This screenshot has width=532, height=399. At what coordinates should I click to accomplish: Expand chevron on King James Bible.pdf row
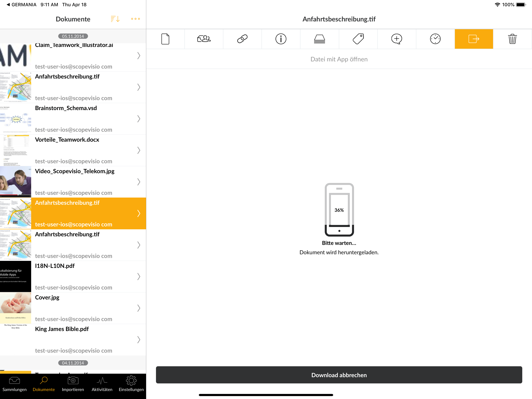[x=139, y=340]
